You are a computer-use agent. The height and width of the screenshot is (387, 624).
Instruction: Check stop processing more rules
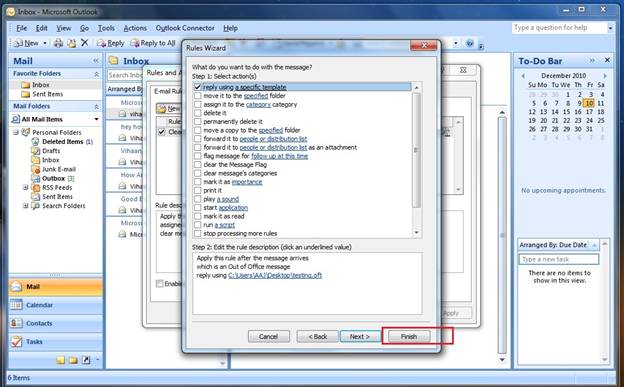(197, 233)
